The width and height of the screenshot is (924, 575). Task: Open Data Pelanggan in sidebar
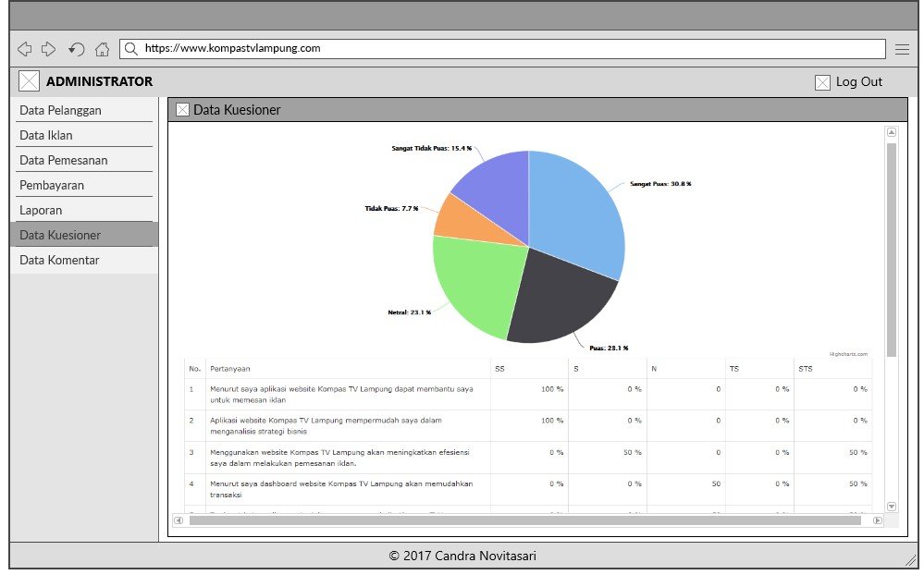coord(60,110)
